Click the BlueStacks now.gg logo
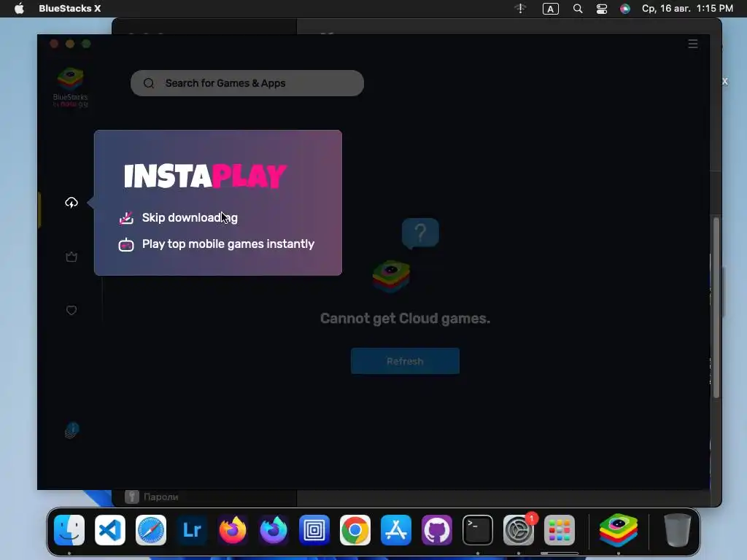The width and height of the screenshot is (747, 560). point(71,87)
